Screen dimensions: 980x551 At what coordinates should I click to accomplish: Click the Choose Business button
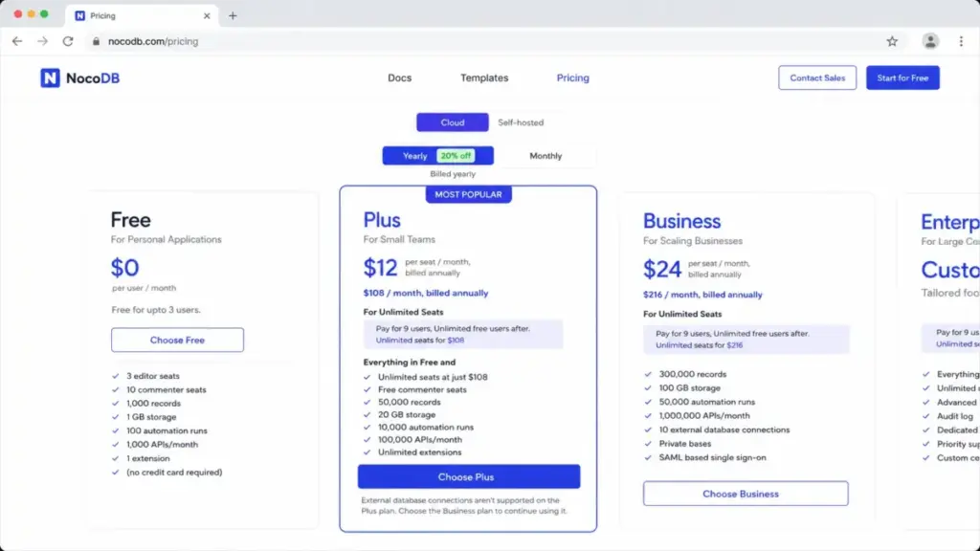coord(746,494)
